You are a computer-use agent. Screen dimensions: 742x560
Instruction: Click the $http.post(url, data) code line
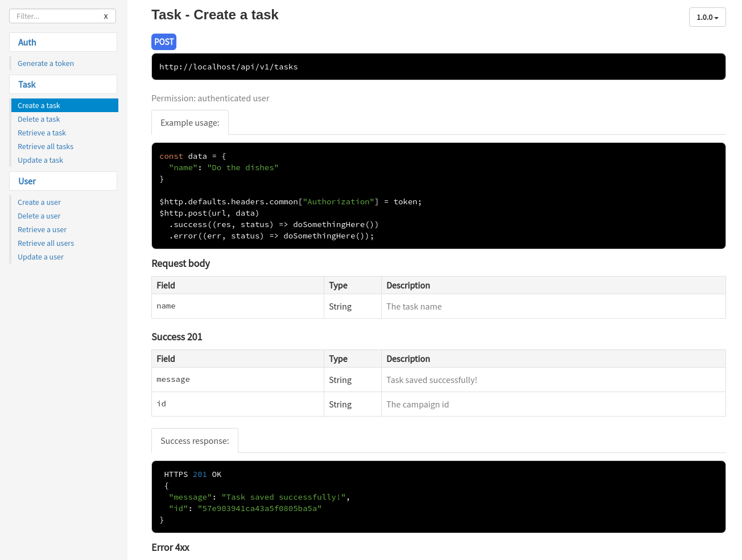209,213
